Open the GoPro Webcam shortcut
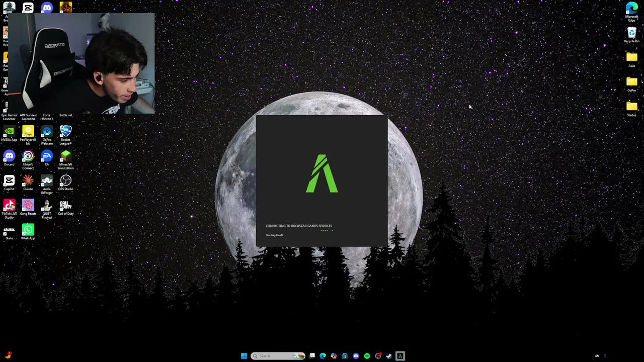Image resolution: width=644 pixels, height=362 pixels. pyautogui.click(x=47, y=135)
